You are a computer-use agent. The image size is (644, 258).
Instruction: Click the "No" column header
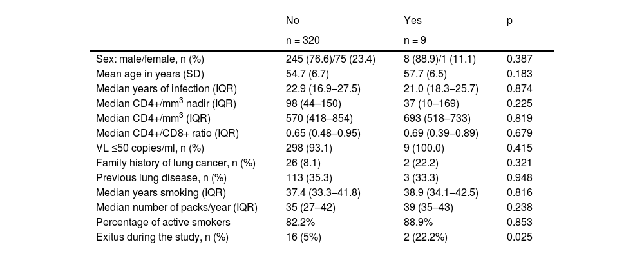292,21
